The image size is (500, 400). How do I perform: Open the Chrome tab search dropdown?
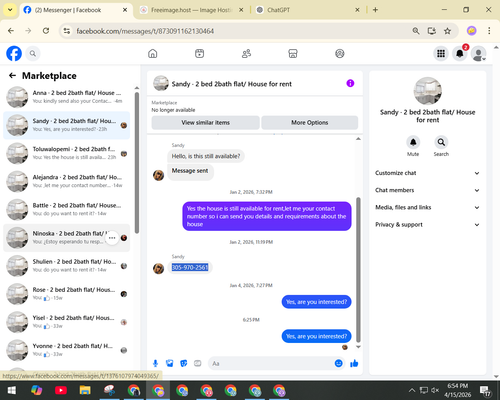pyautogui.click(x=10, y=10)
